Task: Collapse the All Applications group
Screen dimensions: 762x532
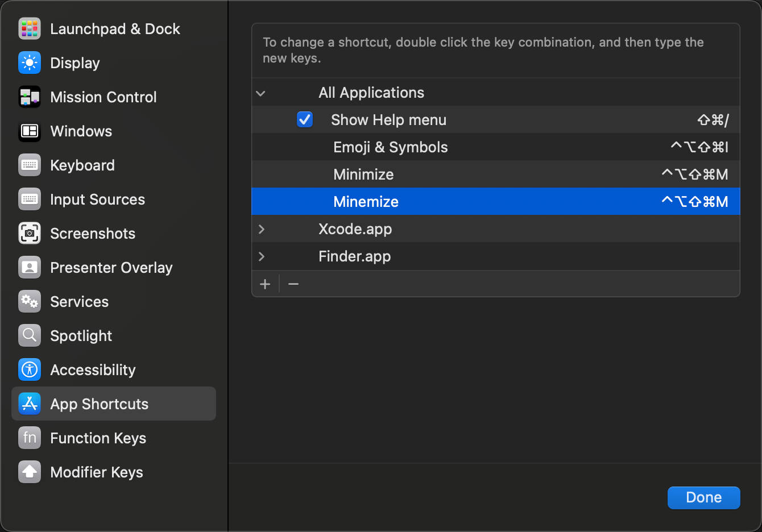Action: [x=261, y=93]
